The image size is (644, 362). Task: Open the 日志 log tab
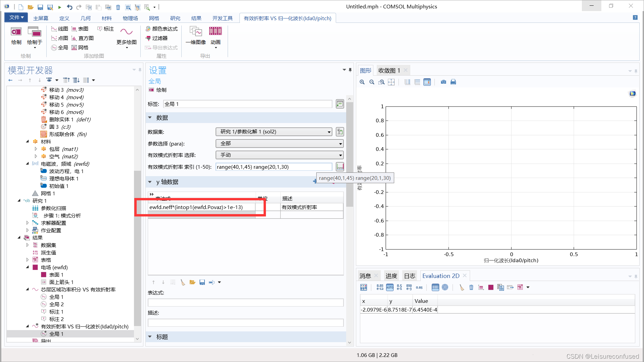click(410, 276)
